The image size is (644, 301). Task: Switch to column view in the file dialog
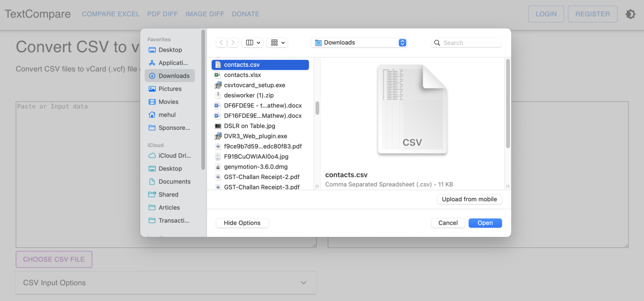pyautogui.click(x=252, y=42)
